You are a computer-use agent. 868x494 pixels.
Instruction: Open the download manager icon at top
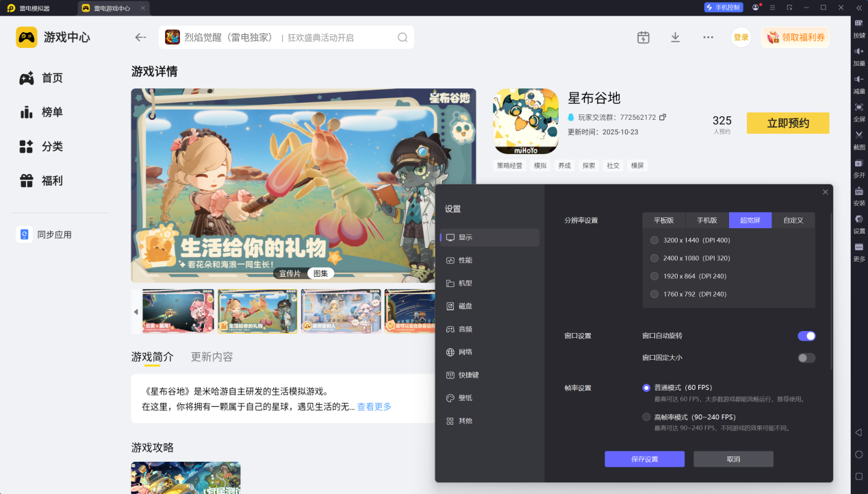tap(675, 38)
